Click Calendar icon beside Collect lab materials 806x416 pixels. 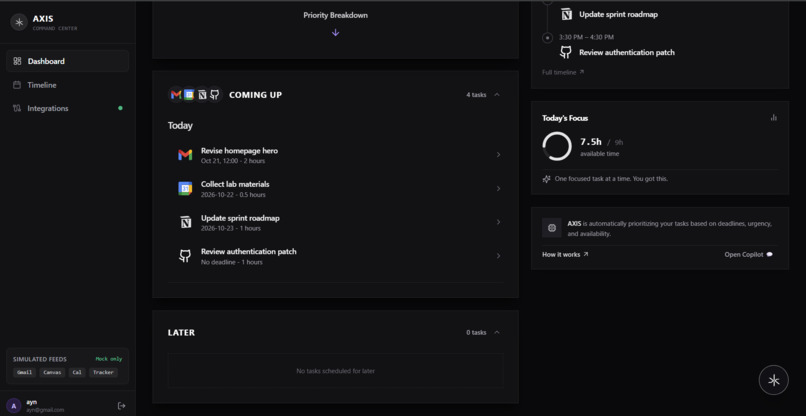click(185, 189)
